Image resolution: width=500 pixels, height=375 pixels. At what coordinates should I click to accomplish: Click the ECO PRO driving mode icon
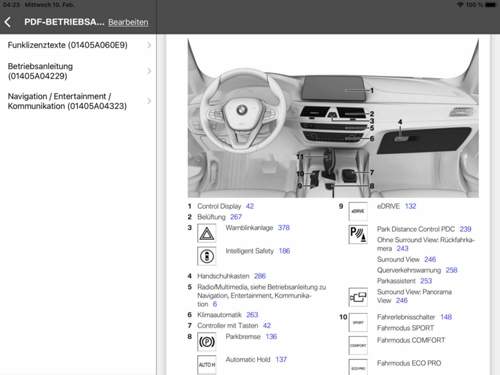[358, 367]
